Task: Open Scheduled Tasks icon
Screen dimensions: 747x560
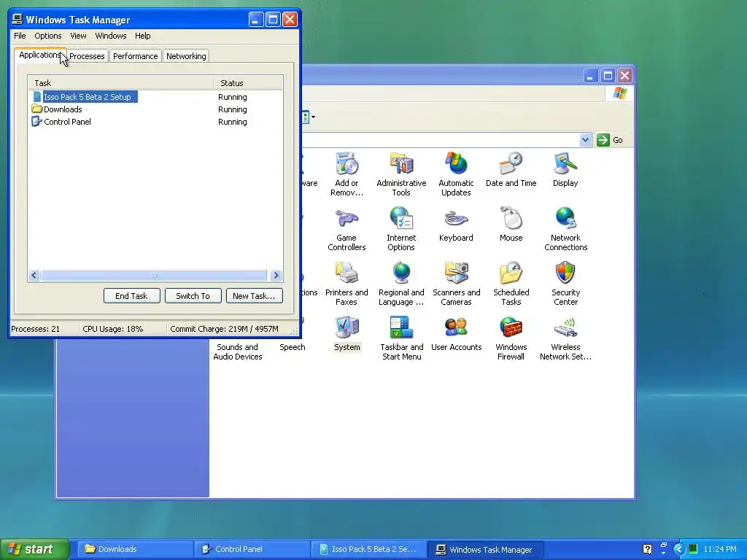Action: click(x=511, y=273)
